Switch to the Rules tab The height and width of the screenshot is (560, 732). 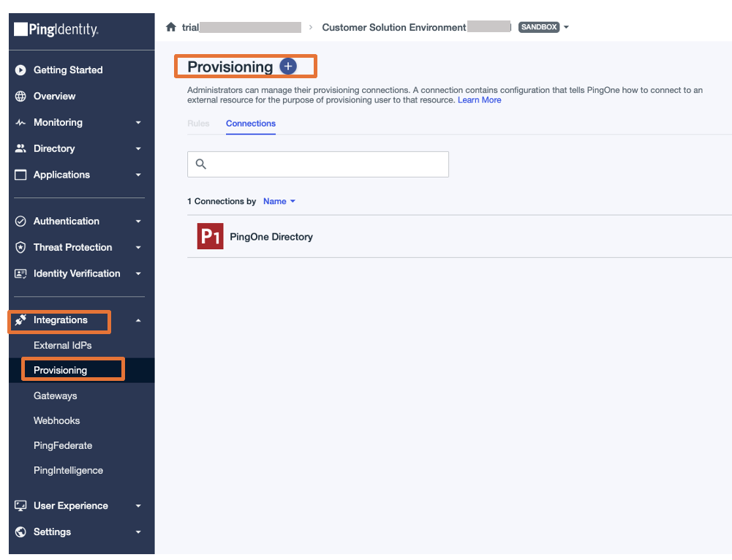coord(198,124)
